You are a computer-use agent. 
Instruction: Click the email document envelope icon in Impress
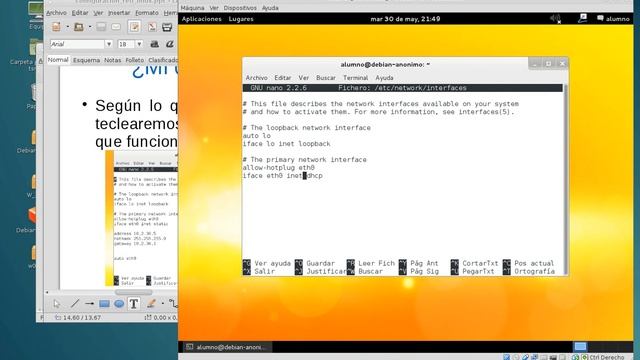116,27
